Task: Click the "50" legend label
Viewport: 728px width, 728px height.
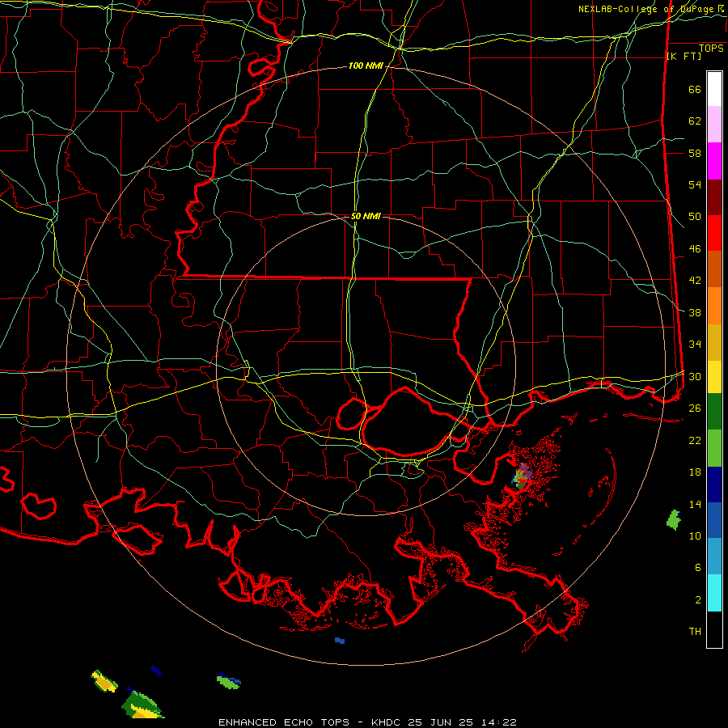Action: (695, 216)
